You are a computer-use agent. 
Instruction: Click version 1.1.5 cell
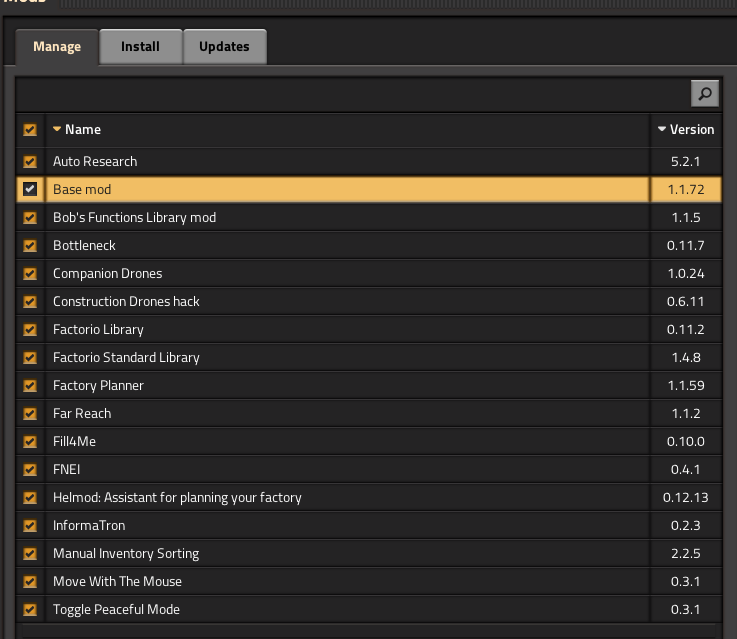[x=686, y=218]
